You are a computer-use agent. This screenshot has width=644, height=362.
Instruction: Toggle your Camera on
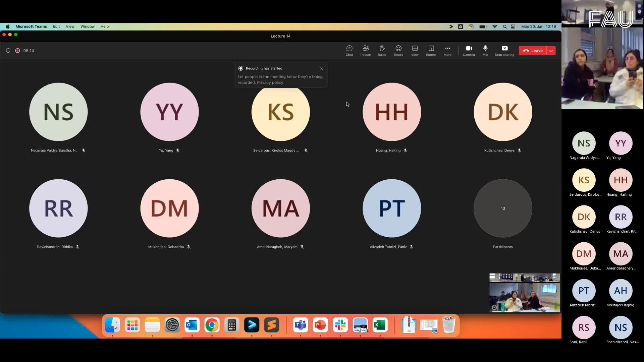469,50
